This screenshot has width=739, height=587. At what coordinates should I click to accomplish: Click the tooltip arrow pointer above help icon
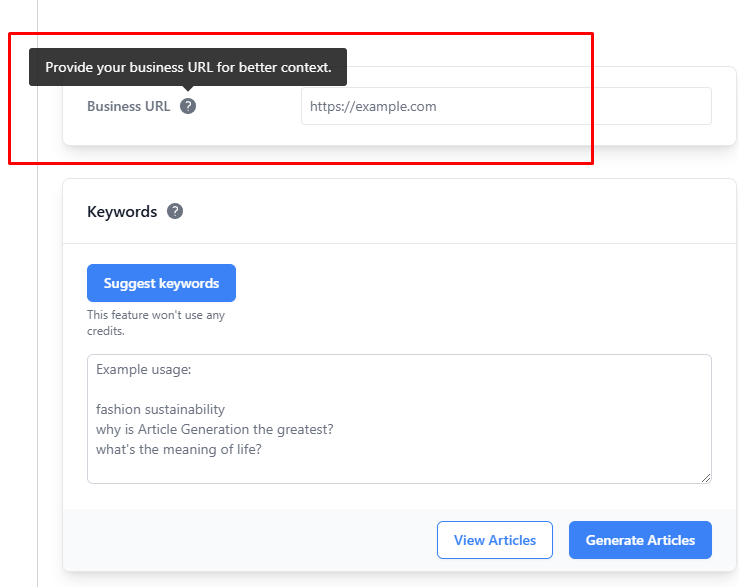[188, 88]
